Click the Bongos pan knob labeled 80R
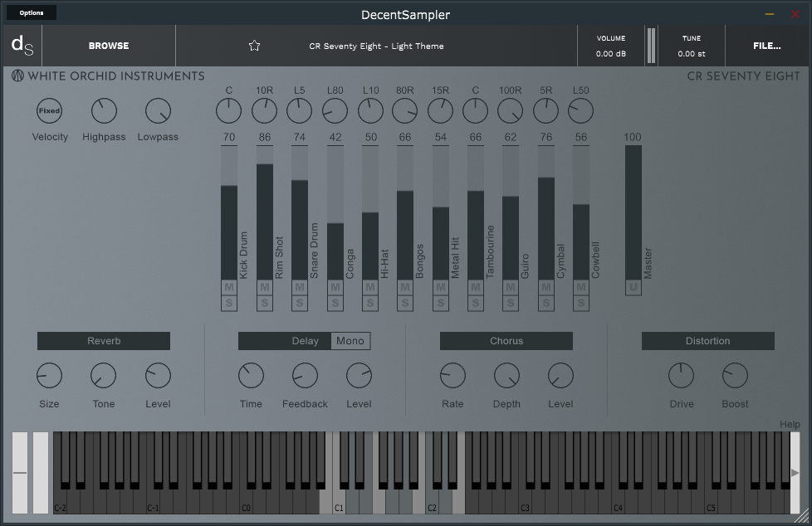 click(x=405, y=111)
